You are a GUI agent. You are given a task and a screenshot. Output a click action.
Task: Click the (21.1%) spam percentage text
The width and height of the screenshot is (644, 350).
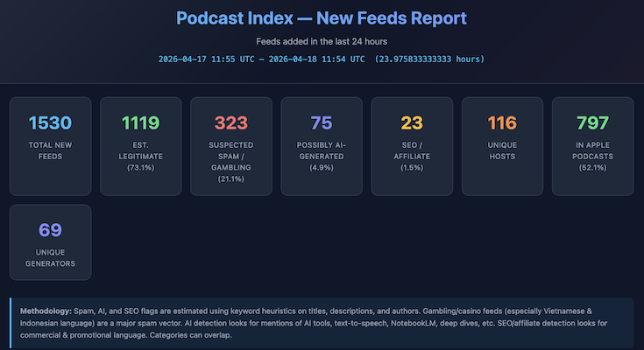pyautogui.click(x=230, y=178)
